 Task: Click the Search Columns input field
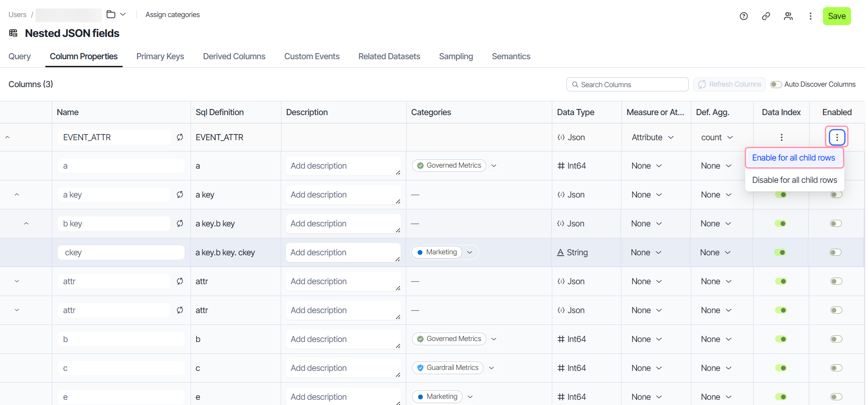[x=627, y=84]
